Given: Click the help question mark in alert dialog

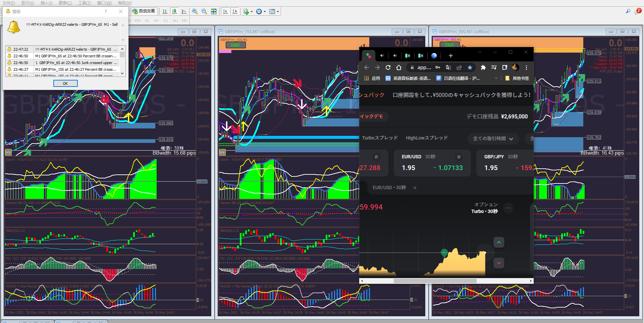Looking at the screenshot, I should pos(106,11).
